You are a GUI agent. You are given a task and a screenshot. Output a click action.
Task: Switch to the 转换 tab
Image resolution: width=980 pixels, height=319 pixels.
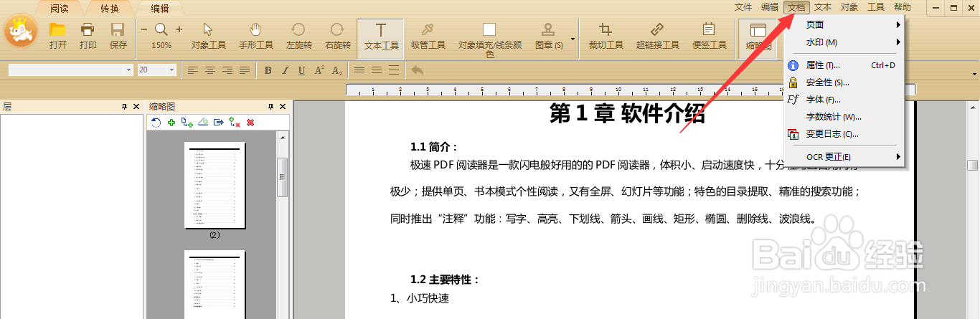point(110,9)
